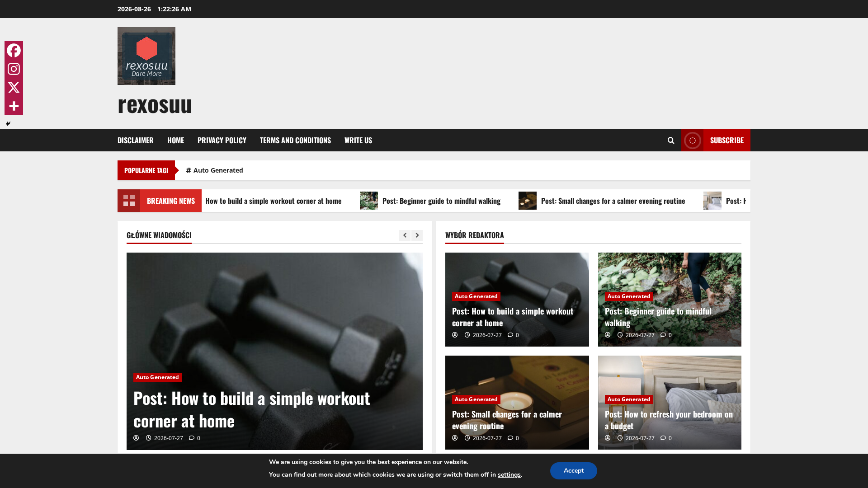Click comment icon on bedroom budget card
868x488 pixels.
click(663, 438)
